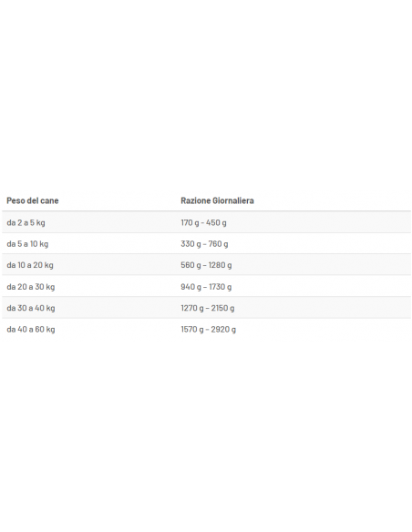
Task: Select the '1270 g - 2150 g' value
Action: (208, 308)
